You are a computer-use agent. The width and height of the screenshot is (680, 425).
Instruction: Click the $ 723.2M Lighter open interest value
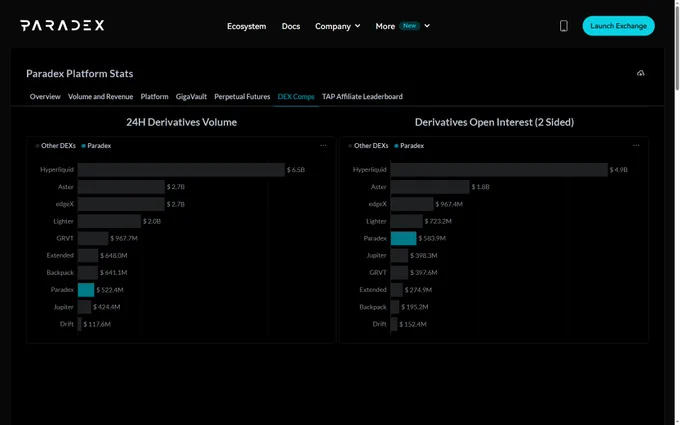tap(438, 221)
